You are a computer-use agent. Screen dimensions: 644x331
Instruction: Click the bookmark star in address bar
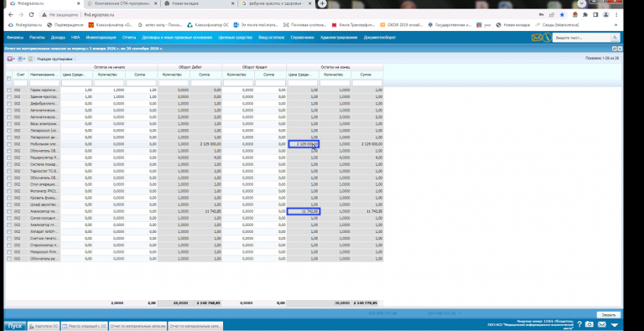coord(562,15)
